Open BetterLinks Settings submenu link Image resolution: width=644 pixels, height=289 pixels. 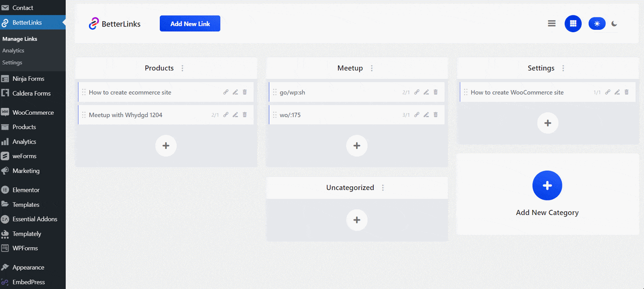pos(12,63)
